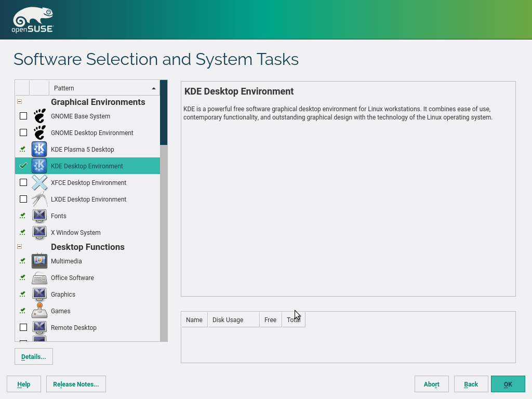This screenshot has width=532, height=399.
Task: Click the KDE Desktop Environment gear icon
Action: coord(39,166)
